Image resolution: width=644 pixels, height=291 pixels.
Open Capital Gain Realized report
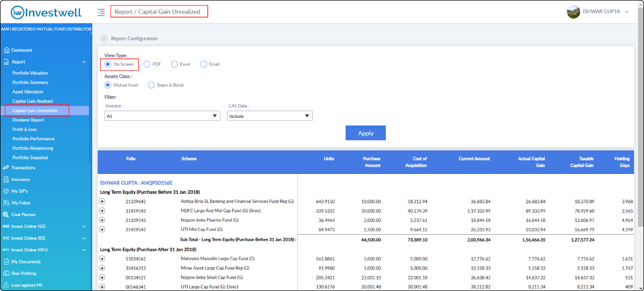[33, 101]
